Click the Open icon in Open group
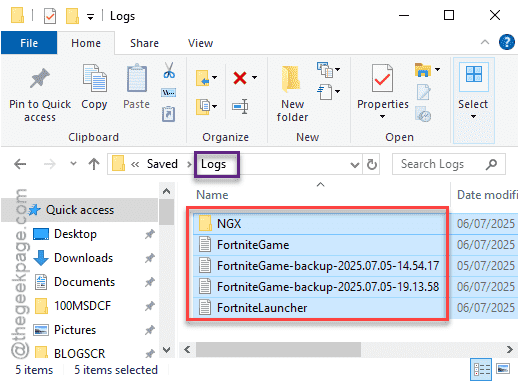This screenshot has height=382, width=519. [x=423, y=70]
